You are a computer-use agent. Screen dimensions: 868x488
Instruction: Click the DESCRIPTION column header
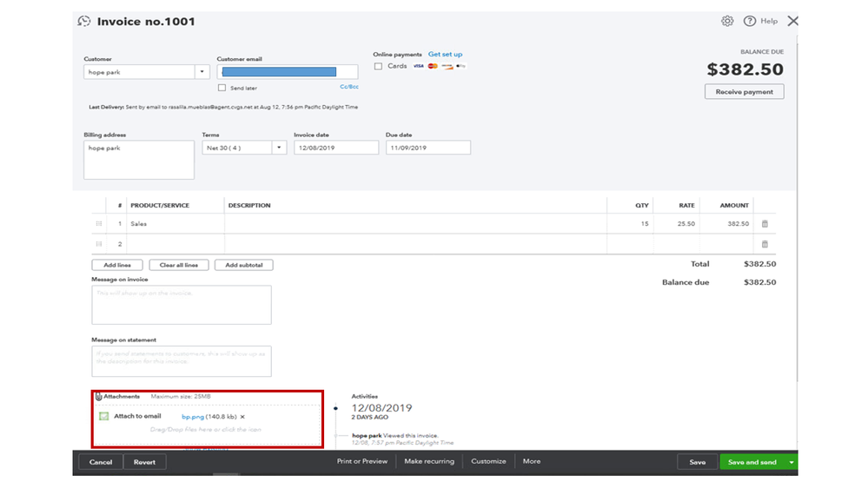249,205
